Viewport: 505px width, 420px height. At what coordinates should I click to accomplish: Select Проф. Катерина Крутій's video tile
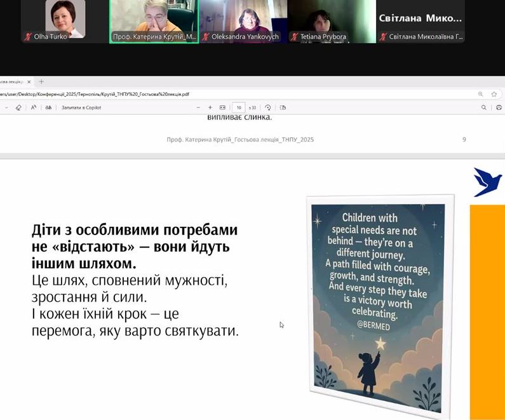click(x=154, y=21)
